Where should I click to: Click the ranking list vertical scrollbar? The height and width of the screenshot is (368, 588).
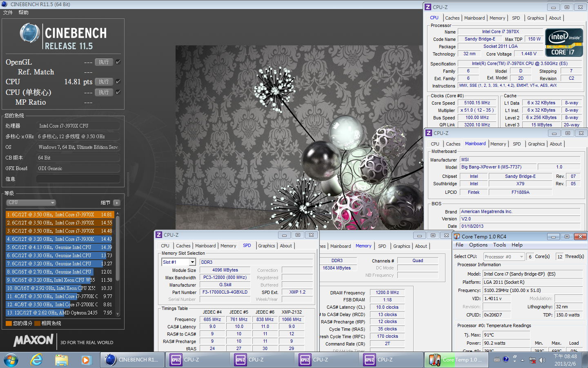tap(118, 249)
